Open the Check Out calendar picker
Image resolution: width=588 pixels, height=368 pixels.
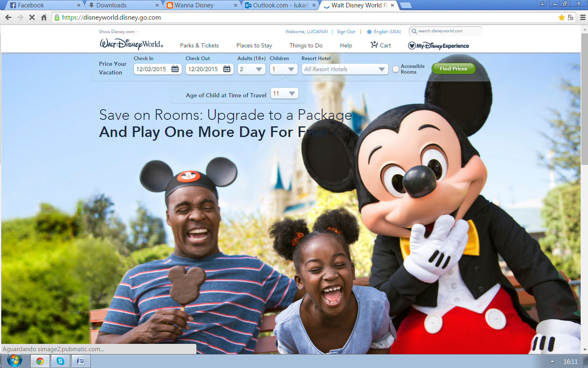[x=227, y=69]
